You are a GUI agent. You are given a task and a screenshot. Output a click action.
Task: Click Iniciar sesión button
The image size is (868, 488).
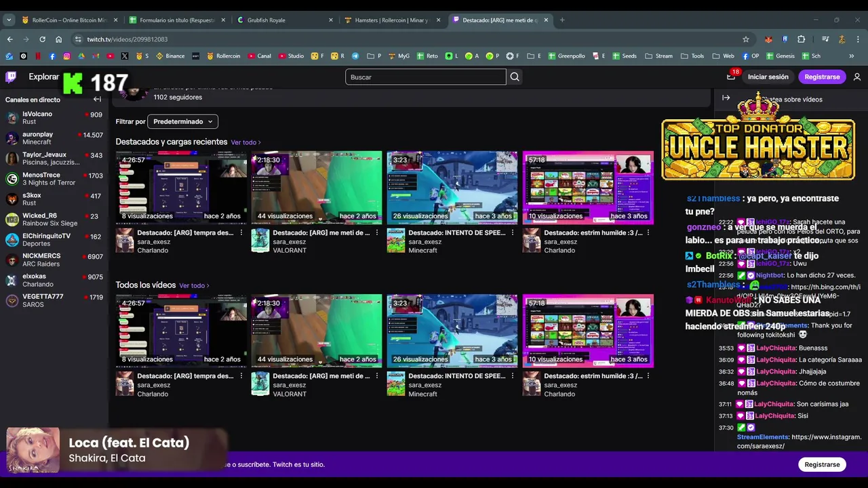[768, 77]
